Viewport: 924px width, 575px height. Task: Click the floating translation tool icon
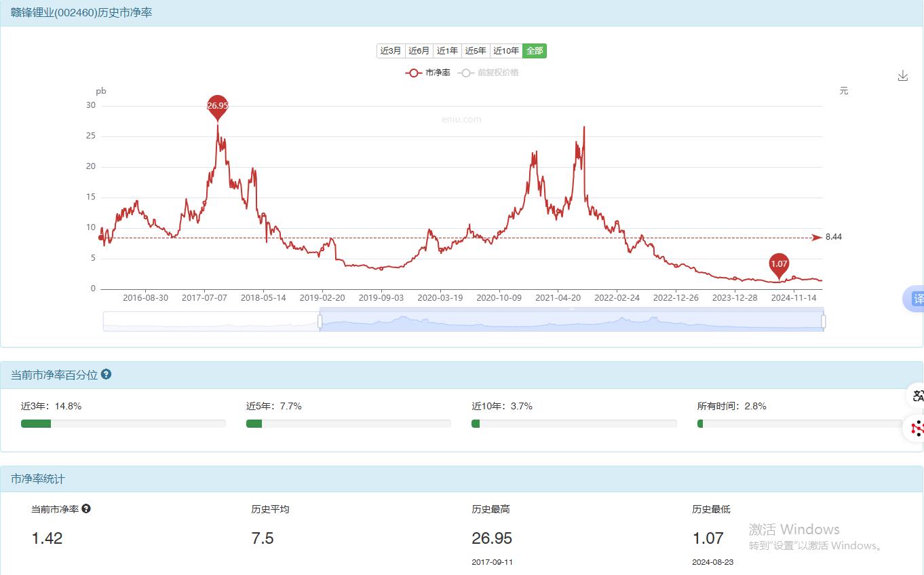[916, 396]
